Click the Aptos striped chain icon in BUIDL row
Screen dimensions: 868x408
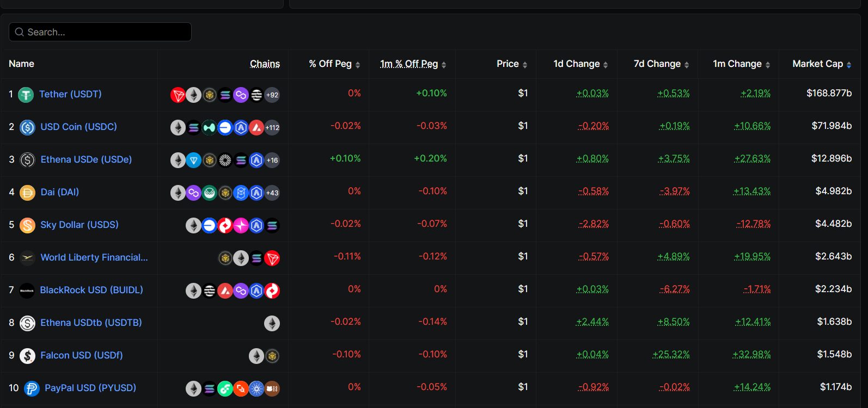tap(209, 291)
